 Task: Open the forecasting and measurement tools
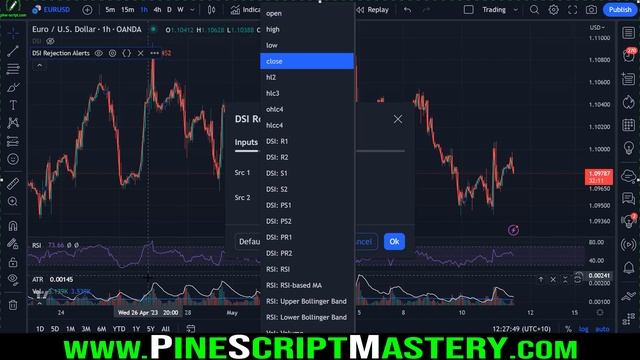pyautogui.click(x=13, y=141)
